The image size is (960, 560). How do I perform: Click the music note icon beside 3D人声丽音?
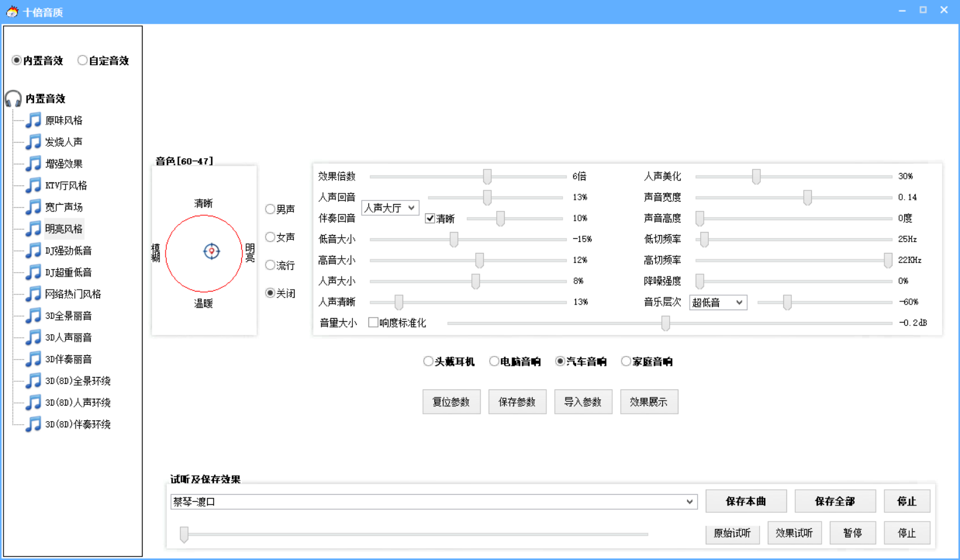tap(33, 337)
